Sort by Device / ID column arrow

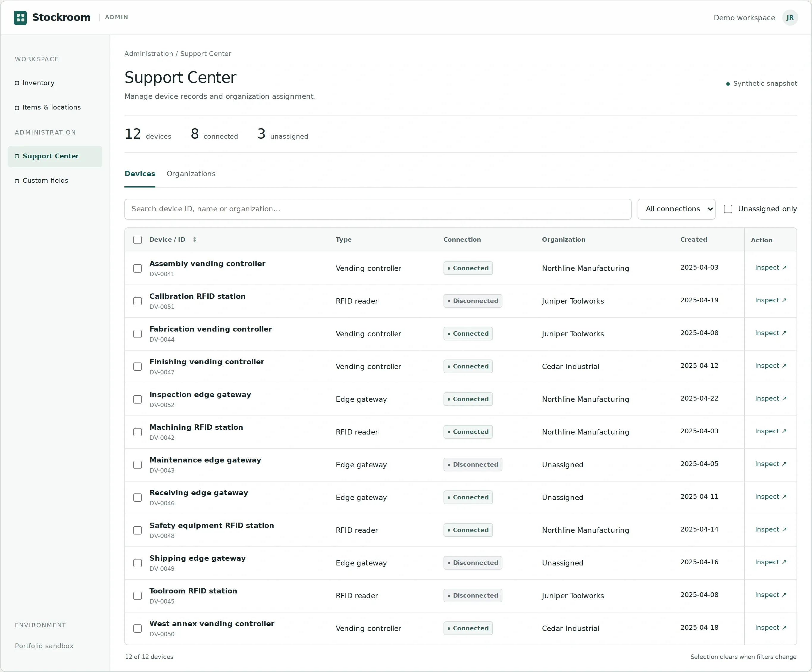click(x=195, y=240)
